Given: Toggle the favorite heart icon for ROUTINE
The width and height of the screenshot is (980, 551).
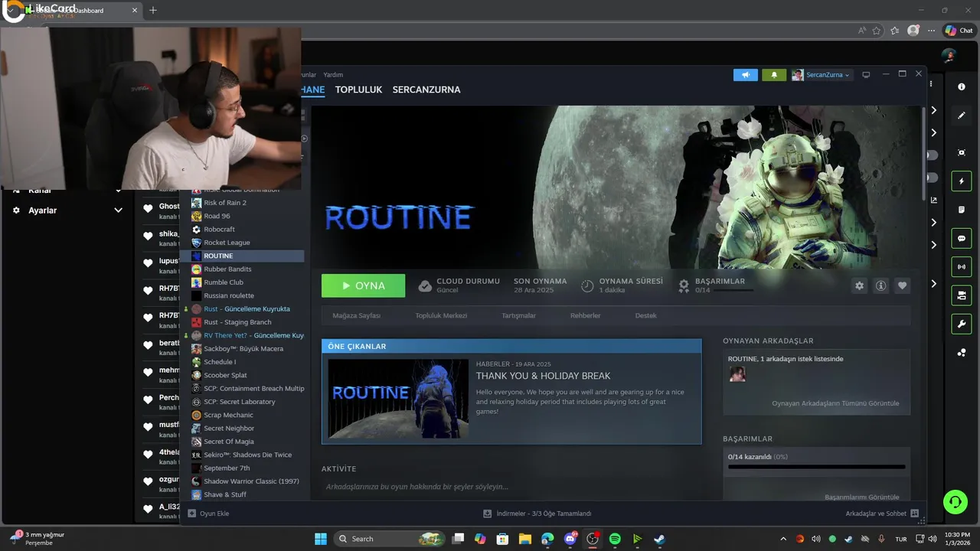Looking at the screenshot, I should [902, 285].
